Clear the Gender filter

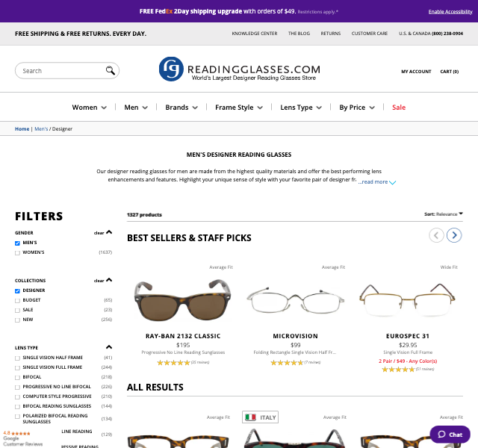[99, 233]
